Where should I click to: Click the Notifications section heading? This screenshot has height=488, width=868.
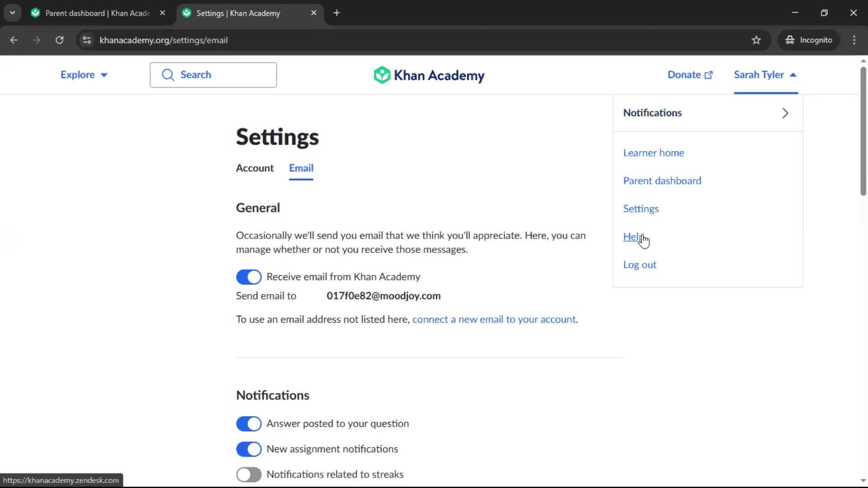(x=273, y=395)
